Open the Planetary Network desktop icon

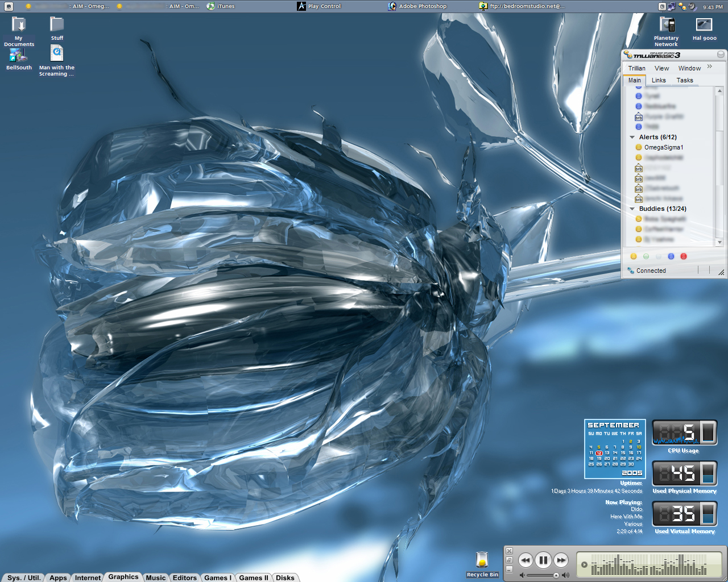(x=666, y=31)
